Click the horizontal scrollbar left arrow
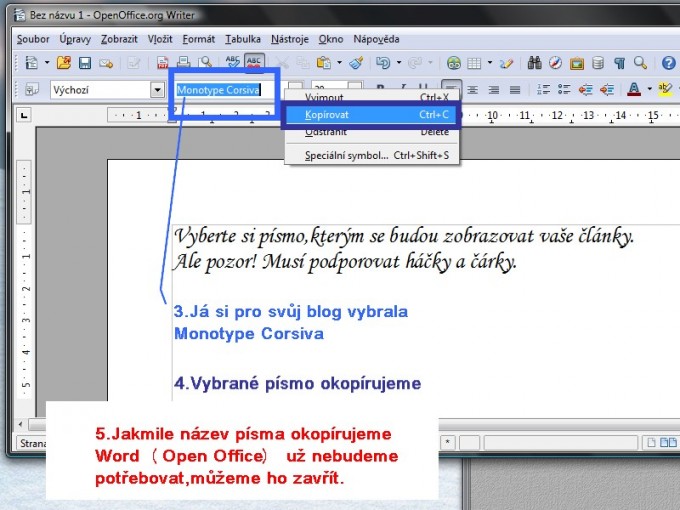Screen dimensions: 680x510 [x=20, y=424]
